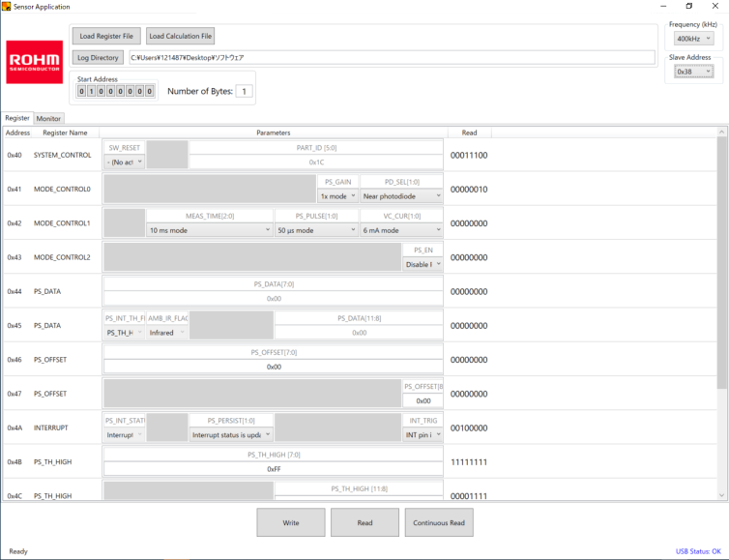Click the Load Register File button
The width and height of the screenshot is (729, 560).
click(106, 36)
